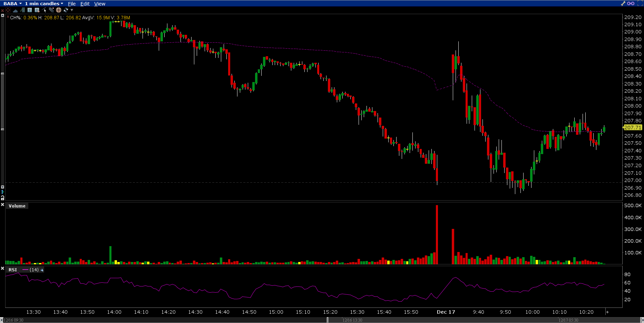The width and height of the screenshot is (644, 323).
Task: Click the 206.80 price axis label
Action: pos(633,195)
